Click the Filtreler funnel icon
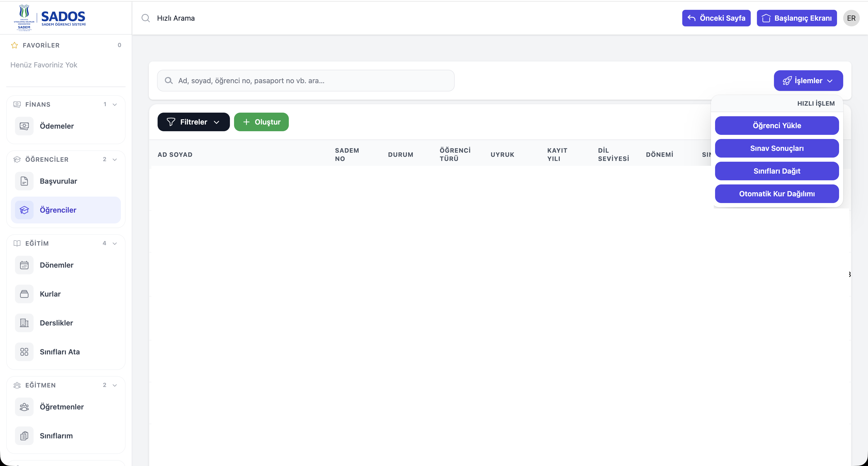The width and height of the screenshot is (868, 466). coord(171,122)
